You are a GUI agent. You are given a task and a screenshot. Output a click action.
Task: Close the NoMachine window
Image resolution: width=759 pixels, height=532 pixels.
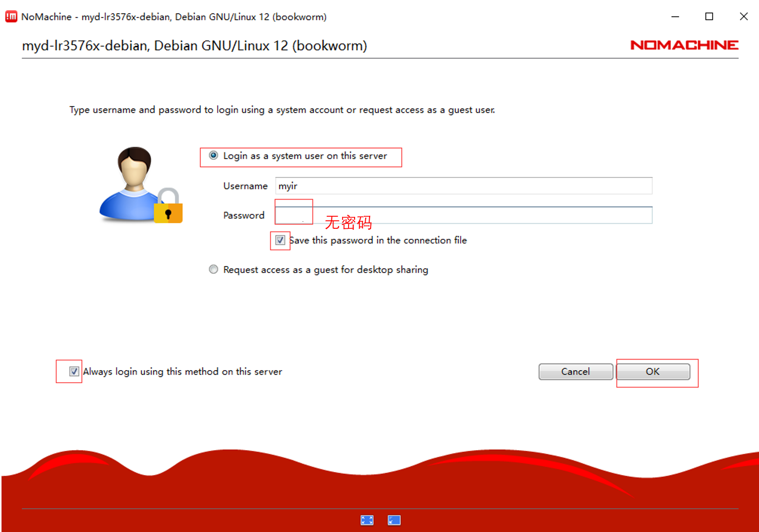743,17
